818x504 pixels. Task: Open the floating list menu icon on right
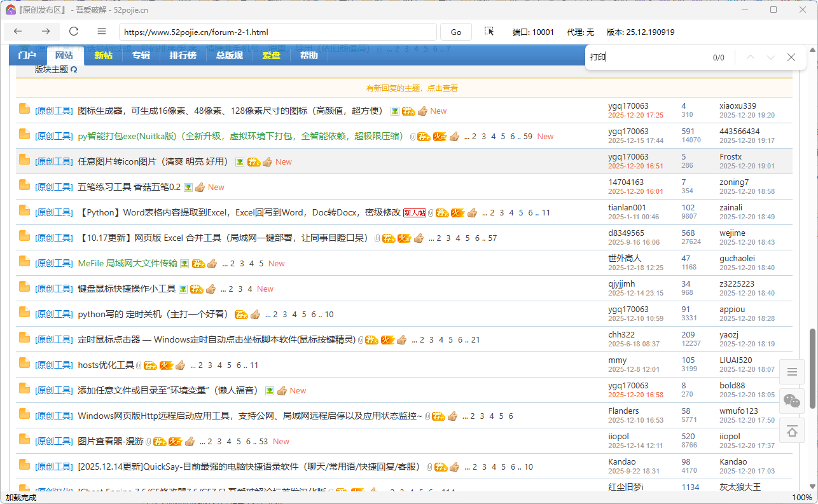coord(792,372)
